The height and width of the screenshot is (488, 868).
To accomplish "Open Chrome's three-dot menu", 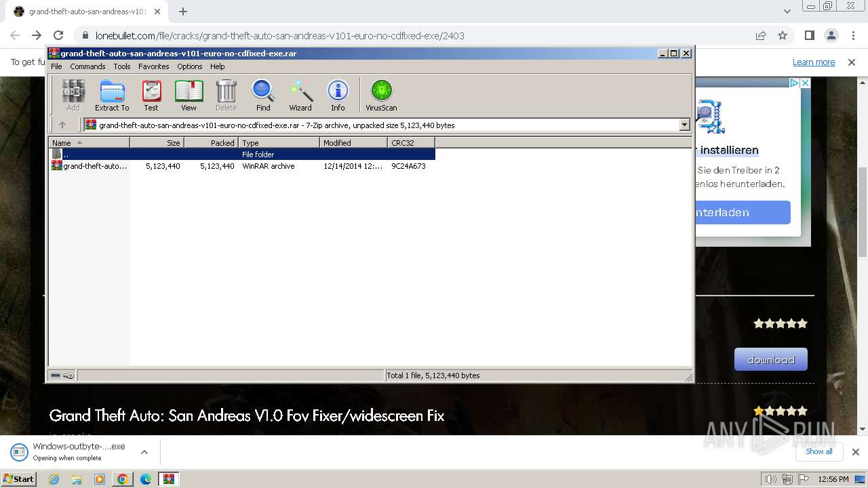I will click(852, 35).
